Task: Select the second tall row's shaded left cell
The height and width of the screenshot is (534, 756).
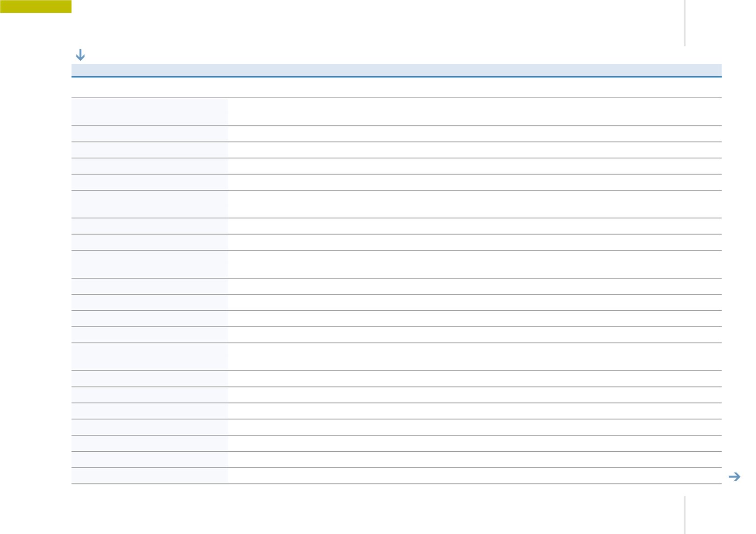Action: click(150, 204)
